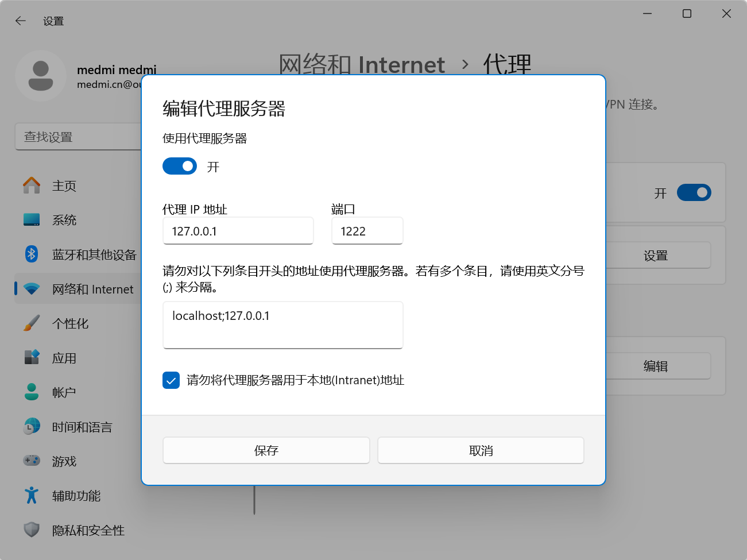Turn off the 使用代理服务器 toggle in dialog
Image resolution: width=747 pixels, height=560 pixels.
(180, 167)
